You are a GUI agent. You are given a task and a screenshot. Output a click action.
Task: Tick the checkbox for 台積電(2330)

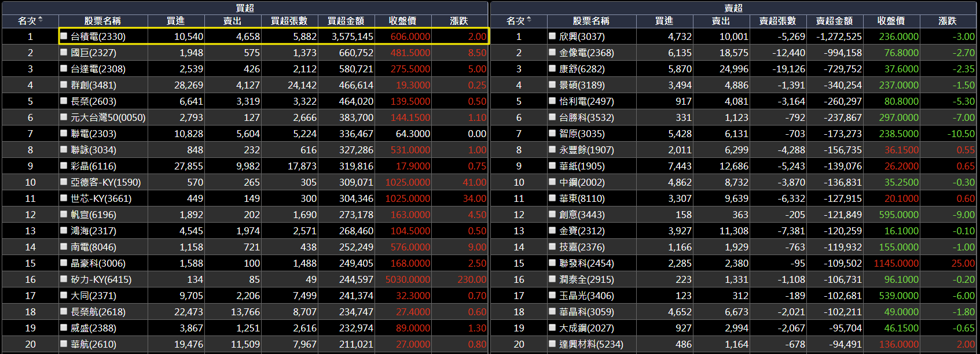[x=64, y=36]
